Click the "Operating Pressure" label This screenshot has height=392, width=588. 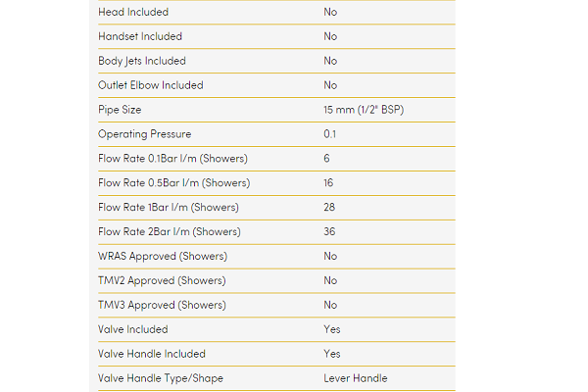(x=144, y=134)
